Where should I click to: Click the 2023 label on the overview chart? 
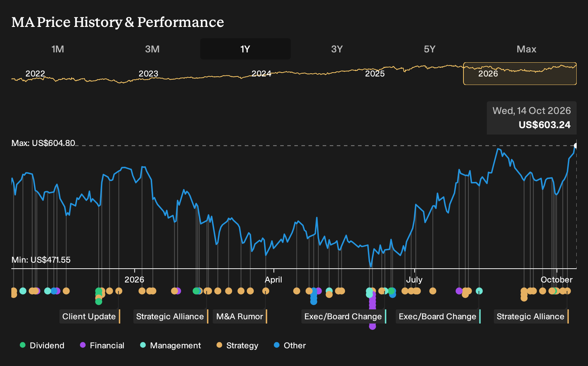tap(148, 74)
